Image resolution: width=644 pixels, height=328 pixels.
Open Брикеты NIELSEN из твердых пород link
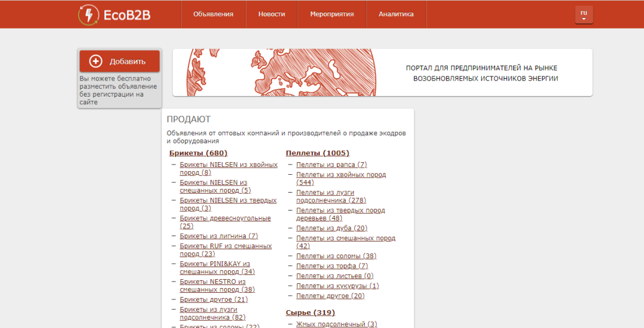[x=228, y=205]
